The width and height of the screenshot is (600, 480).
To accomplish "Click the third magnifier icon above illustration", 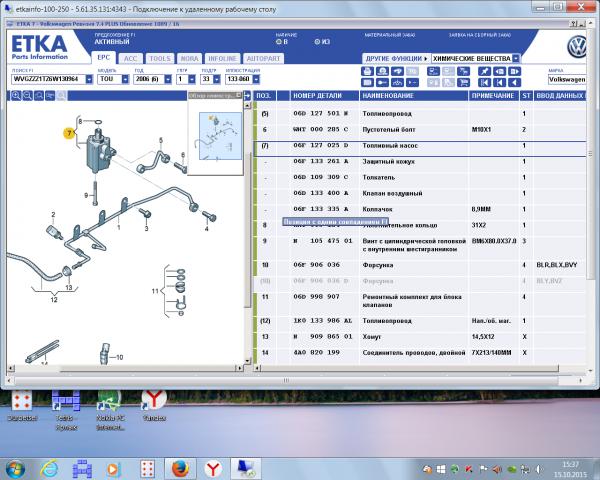I will click(39, 96).
